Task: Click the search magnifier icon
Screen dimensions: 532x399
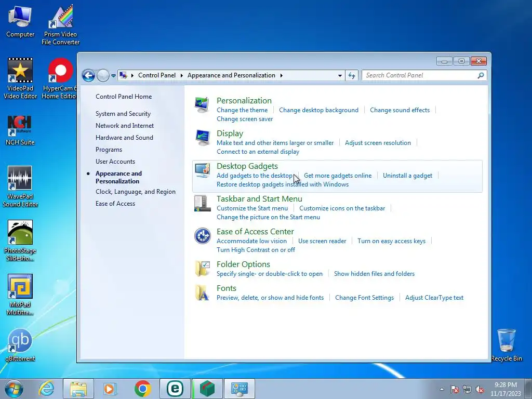Action: (481, 75)
